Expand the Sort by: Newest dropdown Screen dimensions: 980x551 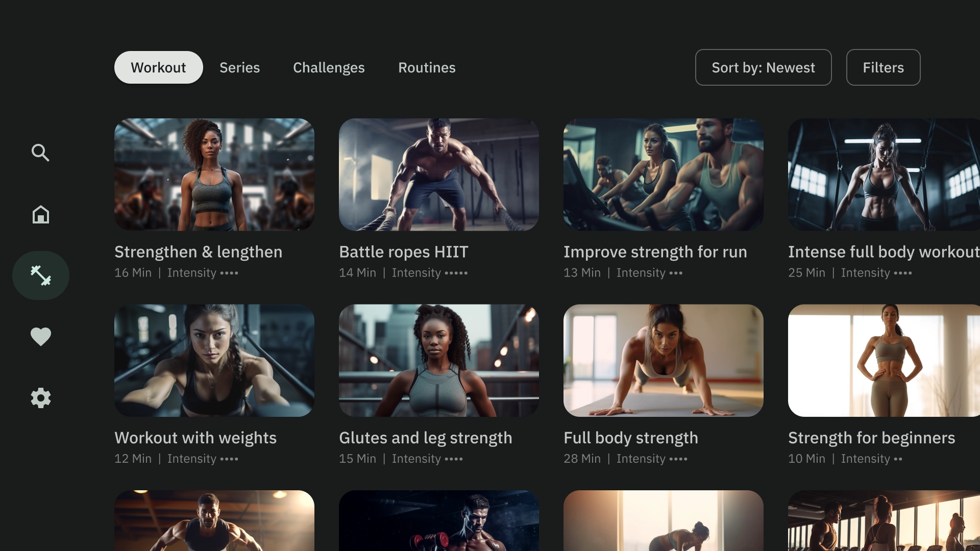click(763, 67)
